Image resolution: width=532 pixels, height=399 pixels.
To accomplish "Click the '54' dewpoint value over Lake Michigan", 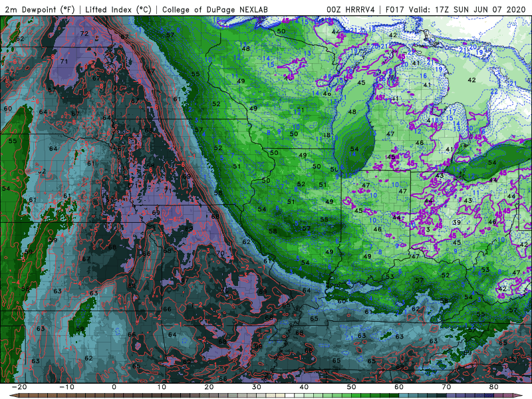I will (354, 148).
